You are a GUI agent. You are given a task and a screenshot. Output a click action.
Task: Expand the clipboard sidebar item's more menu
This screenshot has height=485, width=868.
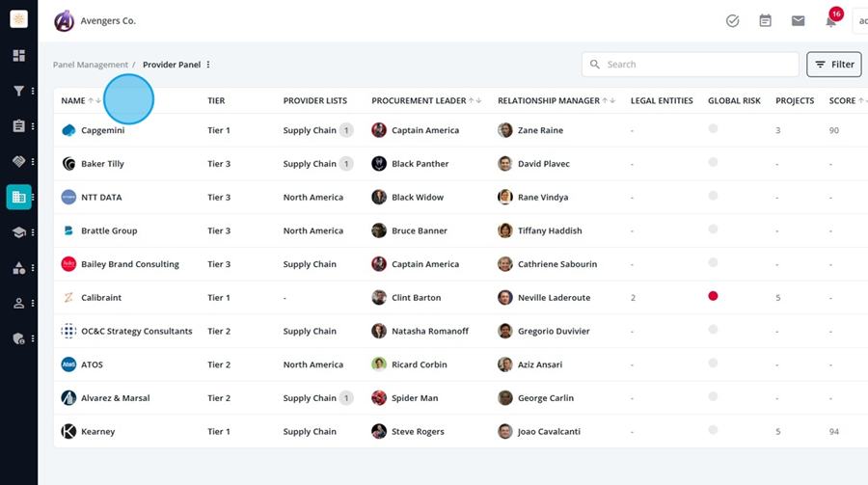click(33, 126)
